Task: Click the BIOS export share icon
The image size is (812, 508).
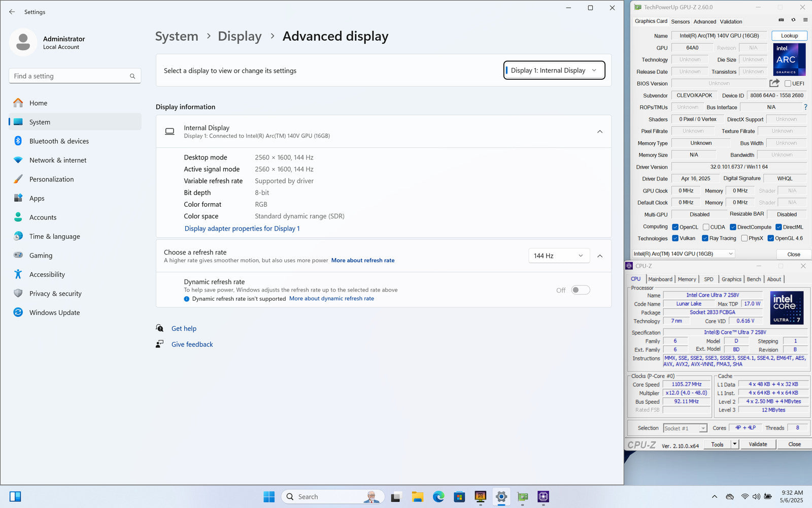Action: click(774, 83)
